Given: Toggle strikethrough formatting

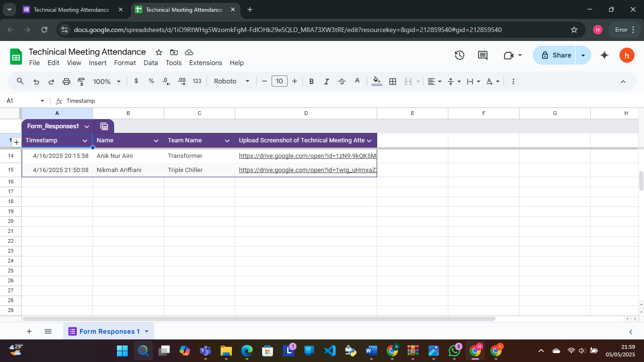Looking at the screenshot, I should pos(342,82).
